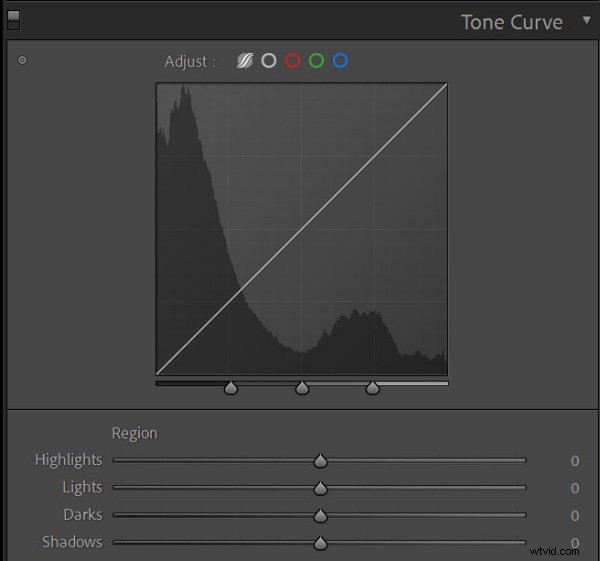Select the white point curve circle
Viewport: 600px width, 561px height.
[269, 60]
